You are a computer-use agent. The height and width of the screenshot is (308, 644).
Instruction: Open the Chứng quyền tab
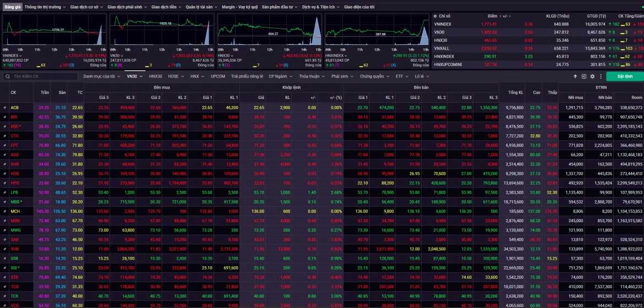tap(375, 76)
